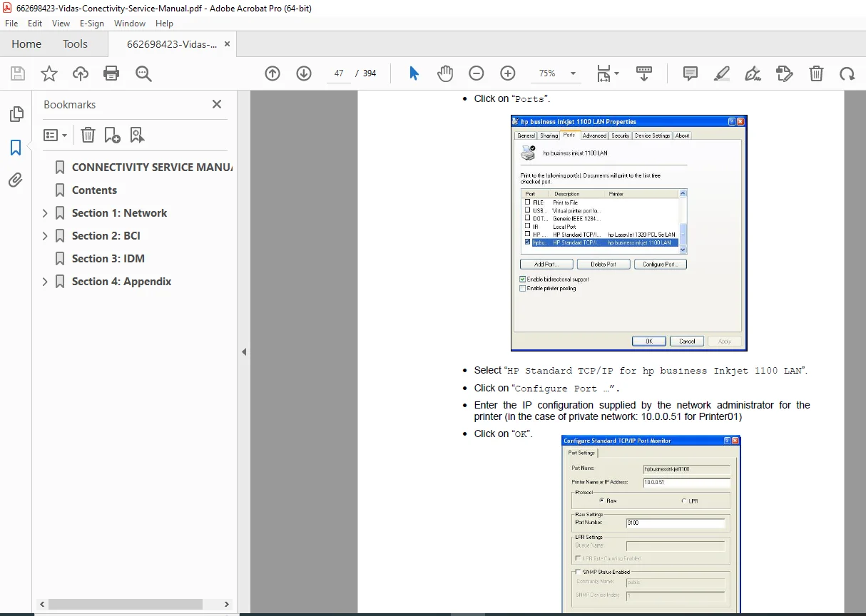The width and height of the screenshot is (866, 616).
Task: Bookmark the file with the star icon
Action: 49,73
